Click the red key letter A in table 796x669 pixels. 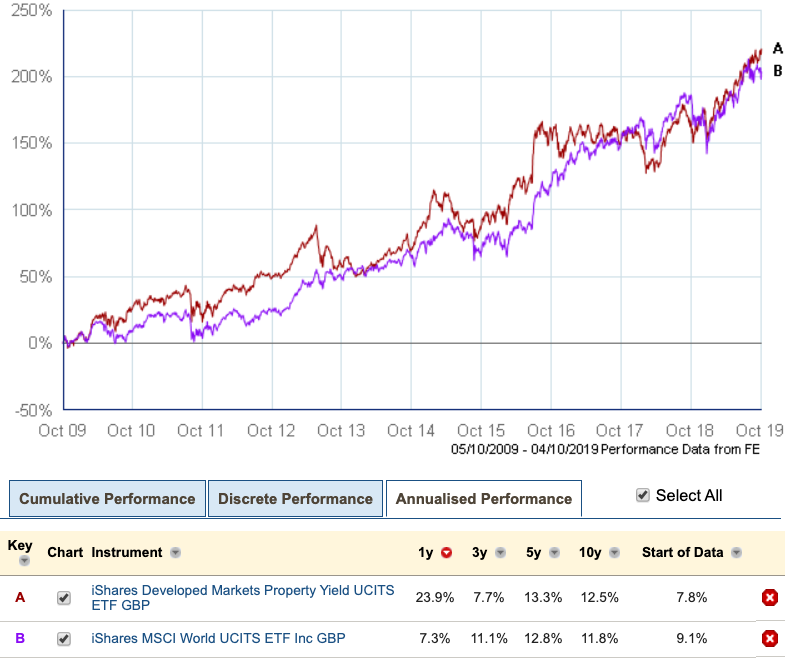[19, 598]
